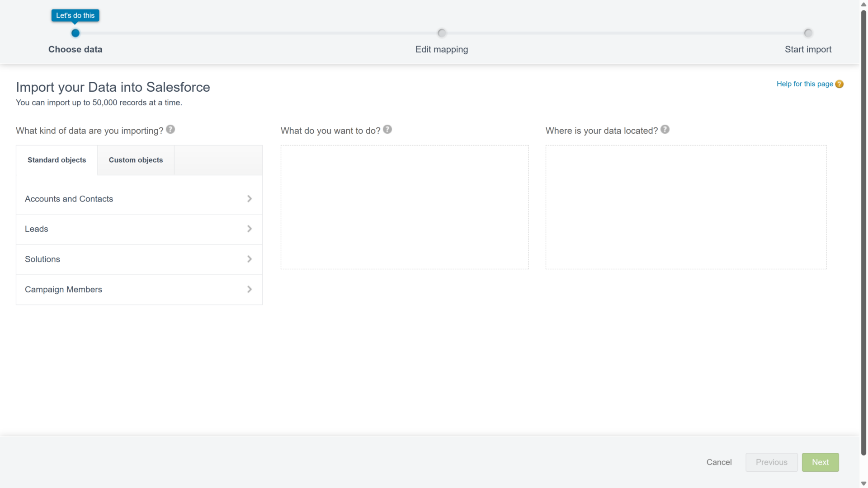This screenshot has width=868, height=488.
Task: Switch to the Custom objects tab
Action: click(x=135, y=160)
